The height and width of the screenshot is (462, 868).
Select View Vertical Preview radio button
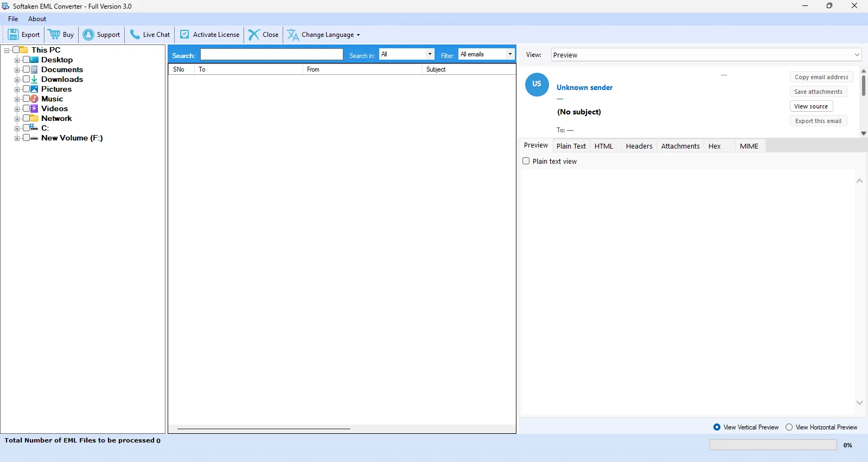tap(717, 427)
